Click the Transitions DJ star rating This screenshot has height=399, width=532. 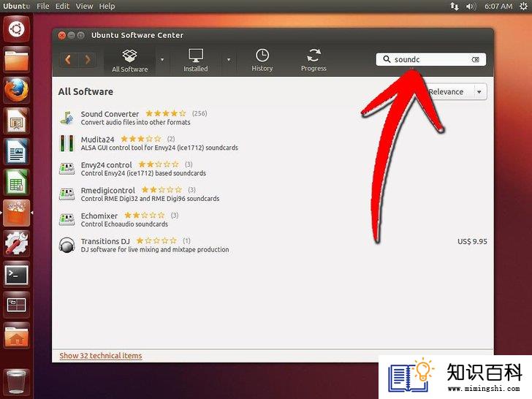156,240
